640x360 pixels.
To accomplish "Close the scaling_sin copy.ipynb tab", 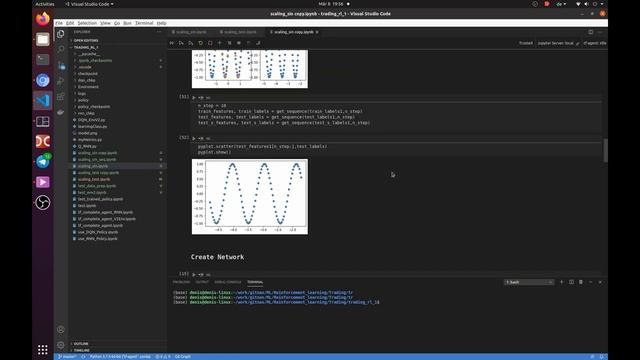I will 317,32.
